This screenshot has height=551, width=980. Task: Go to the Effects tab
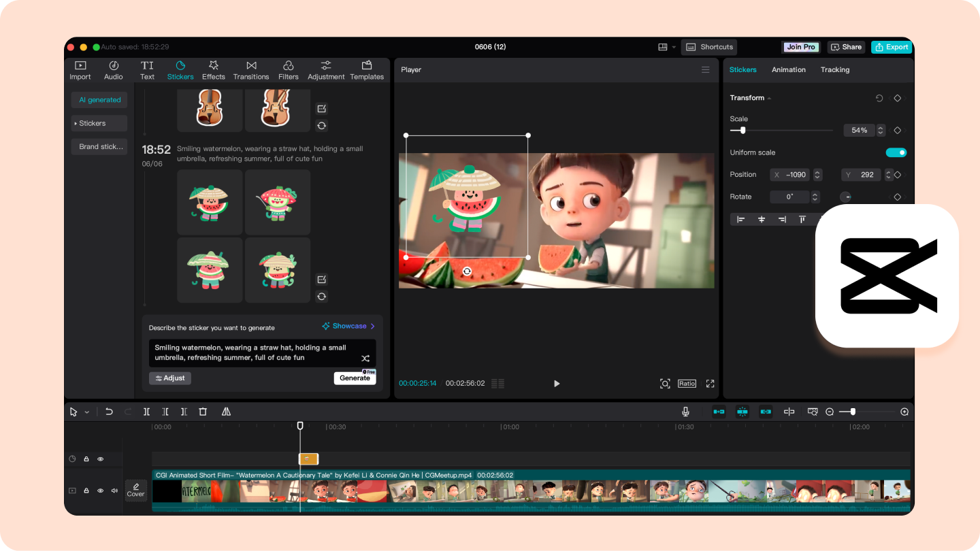pyautogui.click(x=213, y=70)
